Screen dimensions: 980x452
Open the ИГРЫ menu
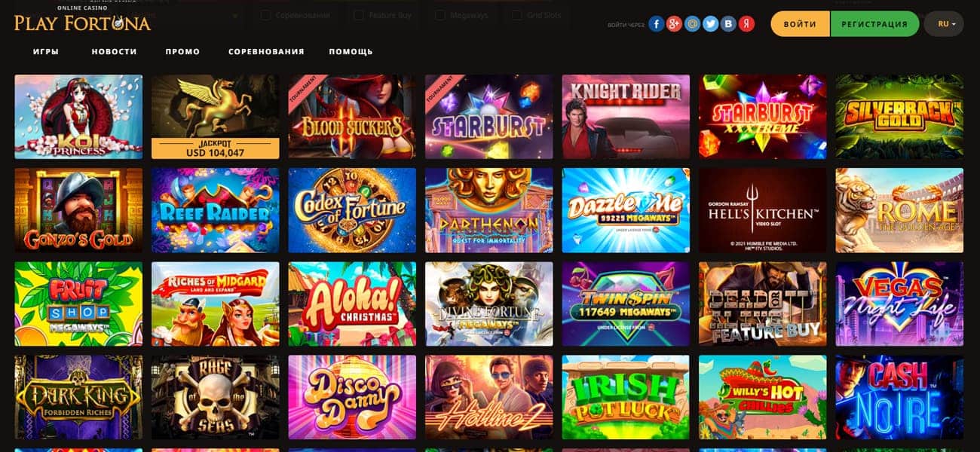46,52
